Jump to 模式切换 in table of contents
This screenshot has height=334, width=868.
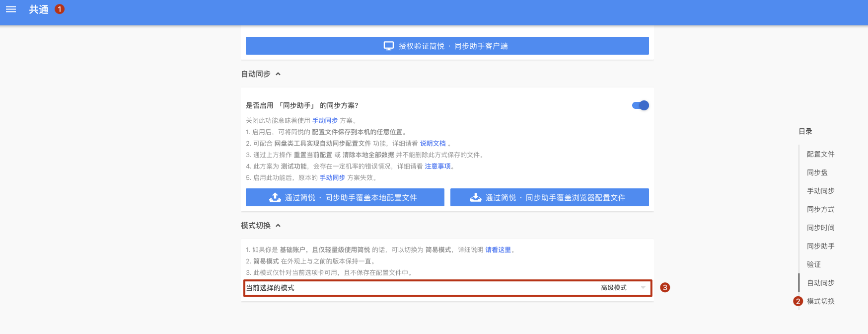[x=821, y=301]
